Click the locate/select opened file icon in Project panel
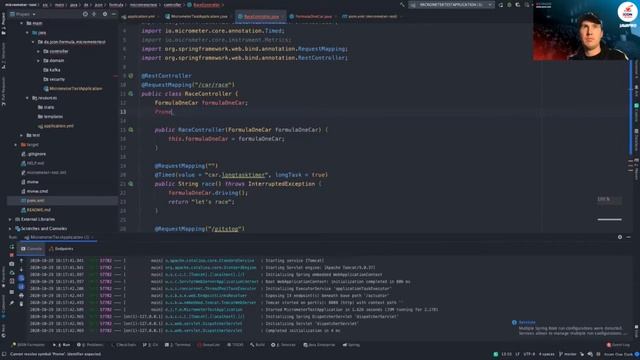Screen dimensions: 640x360 click(85, 14)
